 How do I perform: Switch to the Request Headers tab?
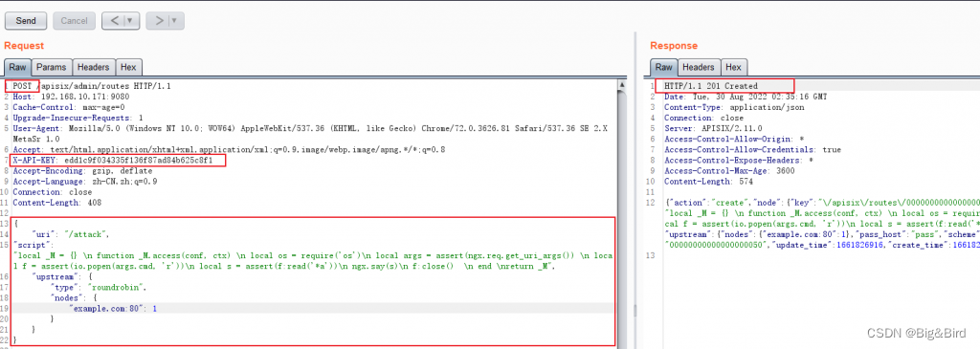pyautogui.click(x=94, y=67)
